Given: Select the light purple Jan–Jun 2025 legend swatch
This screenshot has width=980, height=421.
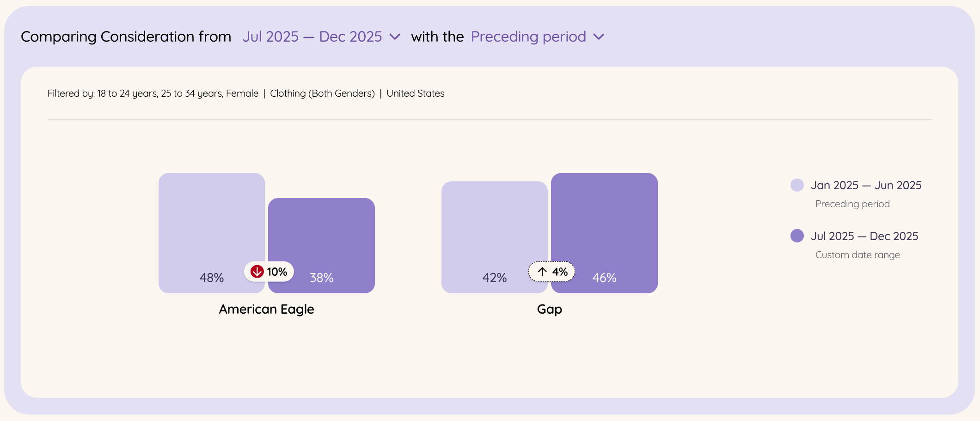Looking at the screenshot, I should [x=797, y=185].
